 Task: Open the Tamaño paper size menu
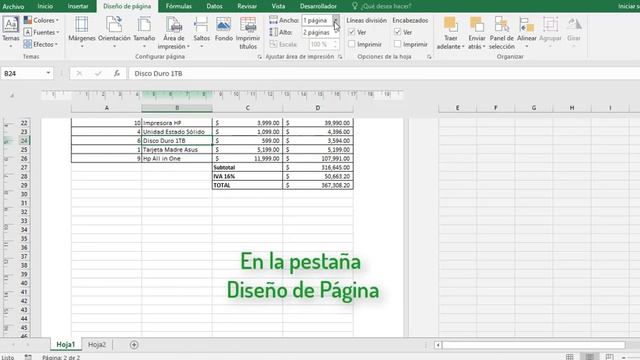tap(144, 32)
